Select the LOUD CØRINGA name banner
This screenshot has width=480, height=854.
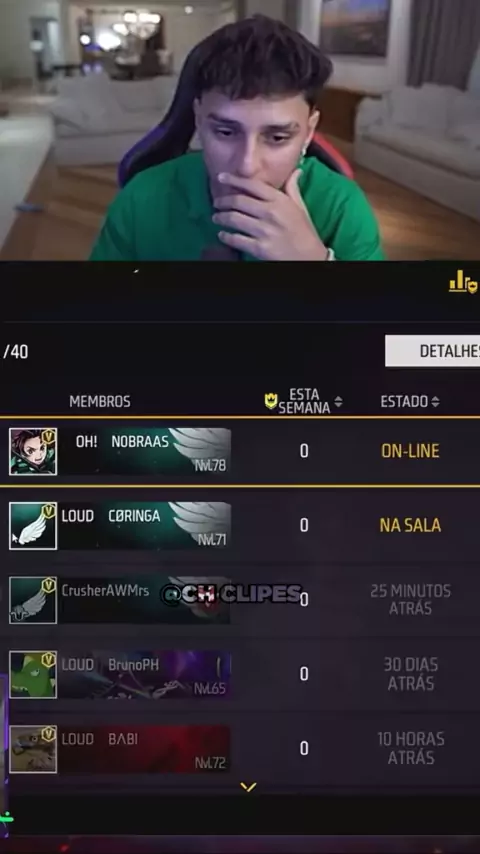144,526
